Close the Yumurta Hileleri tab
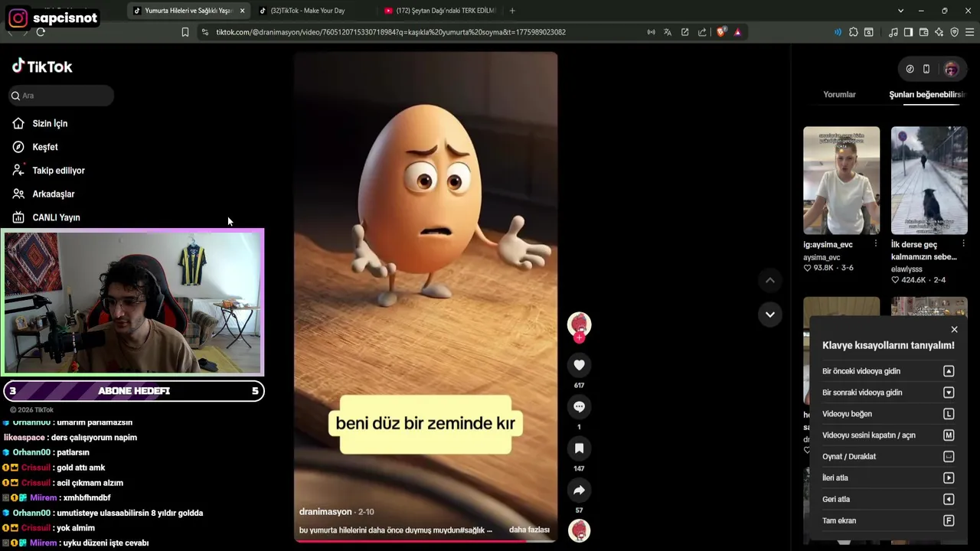The width and height of the screenshot is (980, 551). [x=242, y=11]
